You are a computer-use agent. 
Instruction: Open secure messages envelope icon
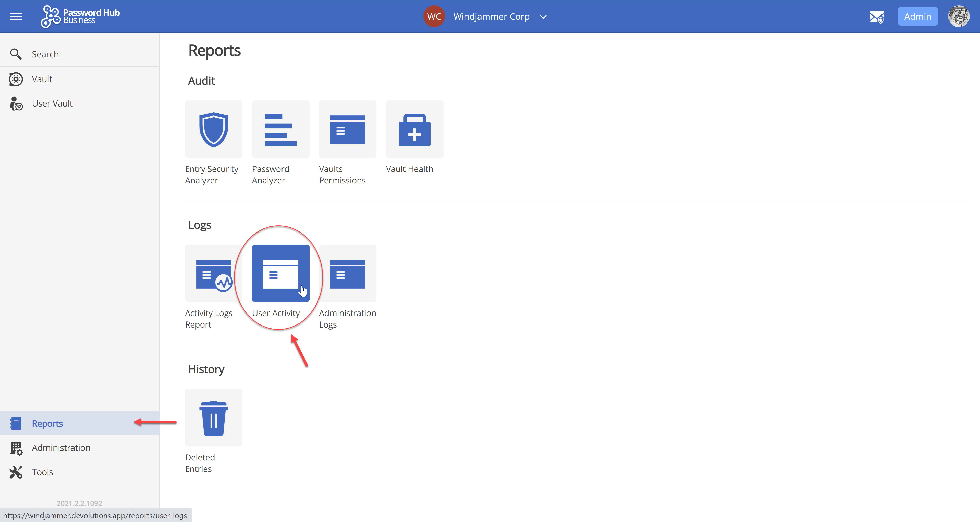pos(876,17)
